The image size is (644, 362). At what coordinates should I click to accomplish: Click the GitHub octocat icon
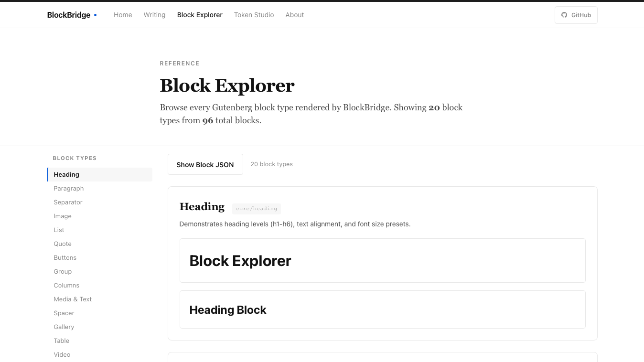click(x=564, y=15)
